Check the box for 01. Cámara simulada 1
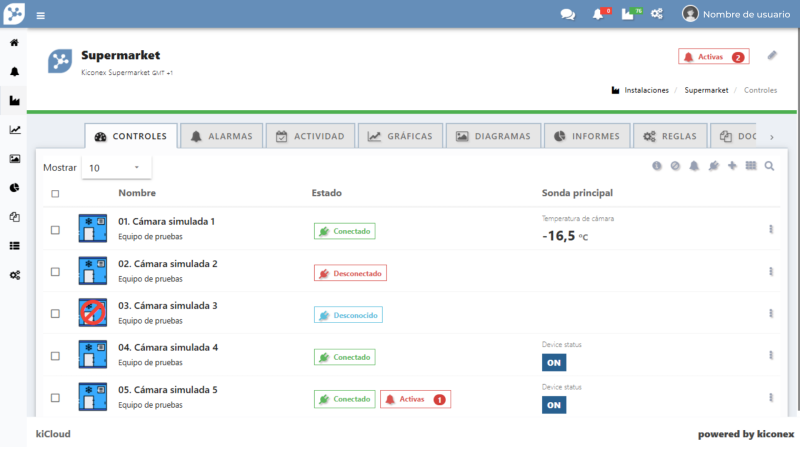 55,230
